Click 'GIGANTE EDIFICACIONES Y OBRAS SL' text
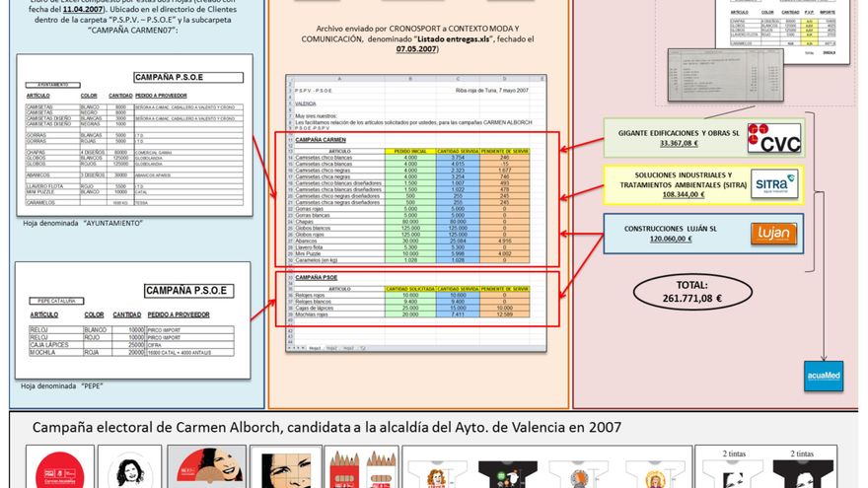 (679, 133)
